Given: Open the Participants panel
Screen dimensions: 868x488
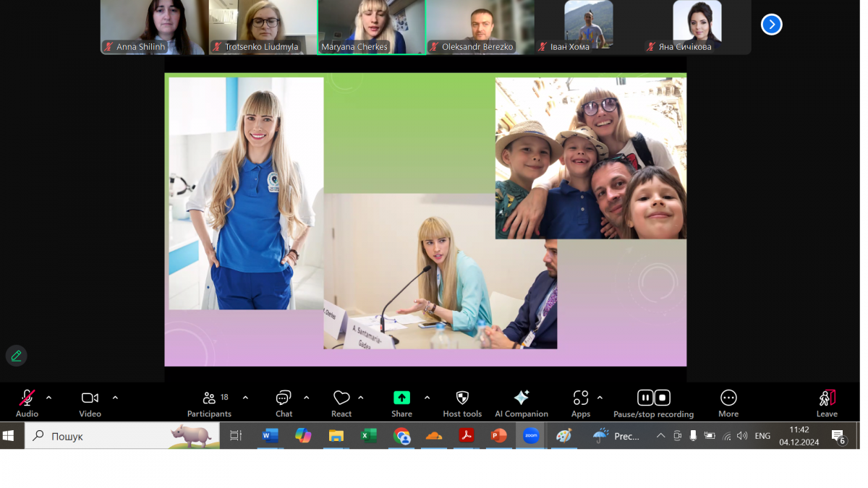Looking at the screenshot, I should click(209, 398).
